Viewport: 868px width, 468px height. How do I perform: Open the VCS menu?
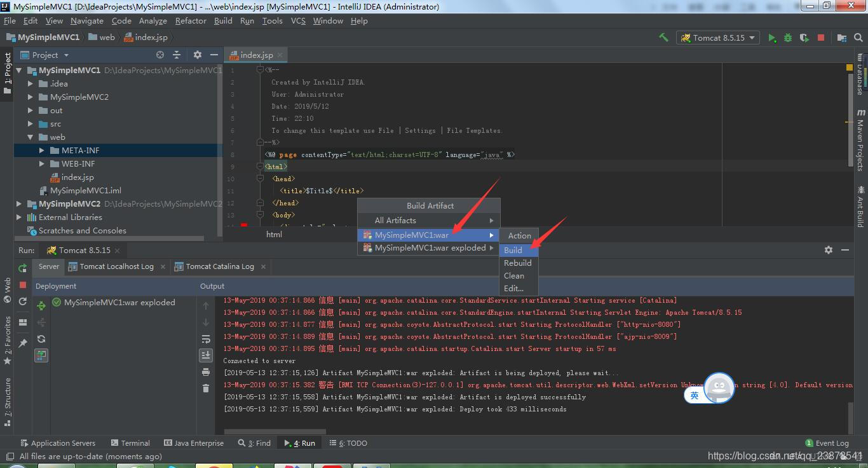(298, 21)
